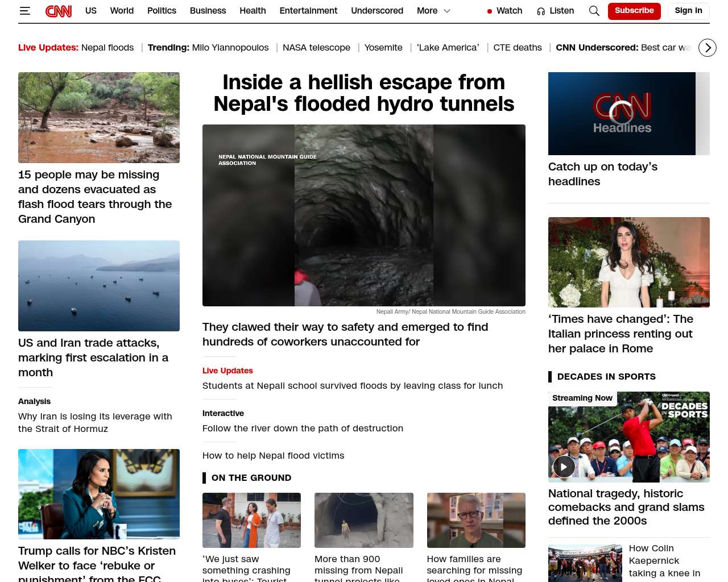Open 'Follow the river down' interactive

tap(303, 428)
